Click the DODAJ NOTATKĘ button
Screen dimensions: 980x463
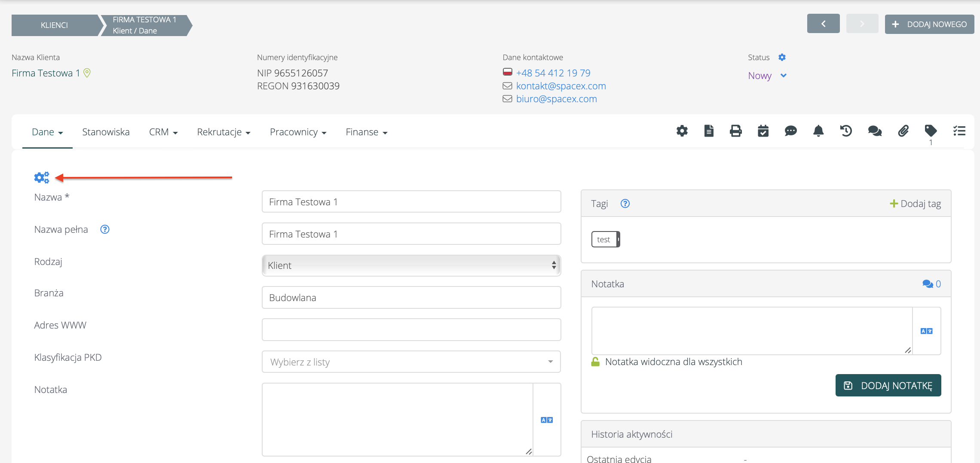[x=888, y=385]
